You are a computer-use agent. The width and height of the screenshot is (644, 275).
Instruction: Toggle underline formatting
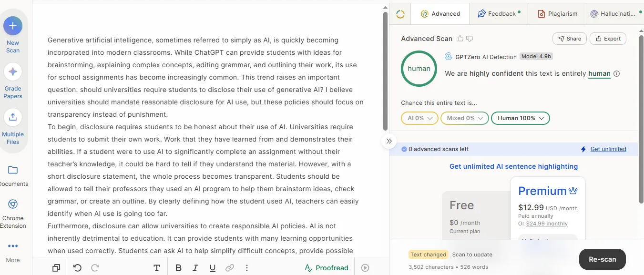(x=213, y=268)
